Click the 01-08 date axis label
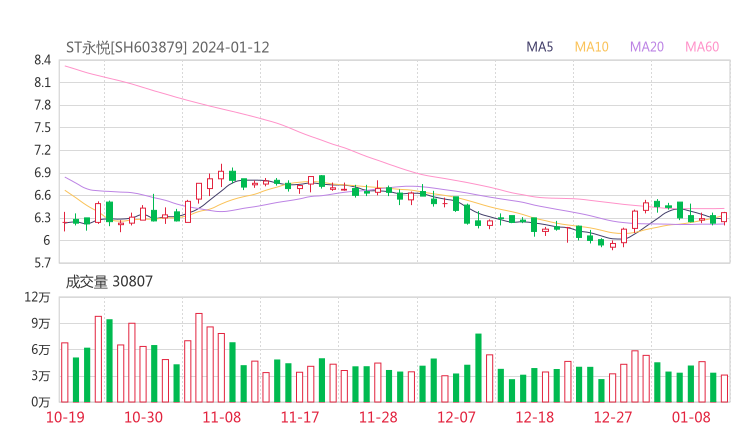This screenshot has width=740, height=440. click(x=691, y=417)
